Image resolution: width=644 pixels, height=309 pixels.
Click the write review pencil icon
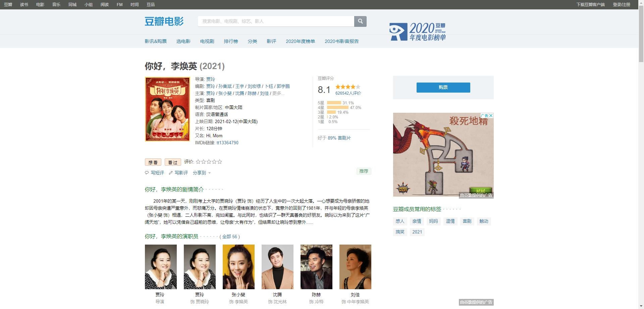click(x=171, y=173)
